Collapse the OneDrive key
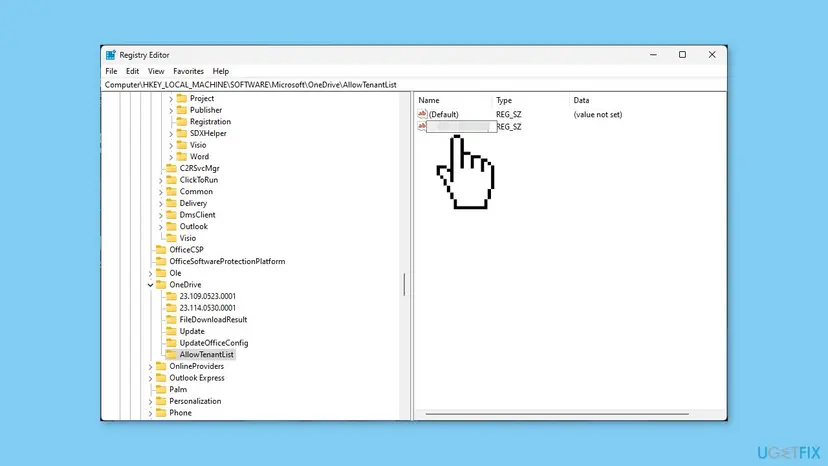This screenshot has height=466, width=828. click(150, 285)
